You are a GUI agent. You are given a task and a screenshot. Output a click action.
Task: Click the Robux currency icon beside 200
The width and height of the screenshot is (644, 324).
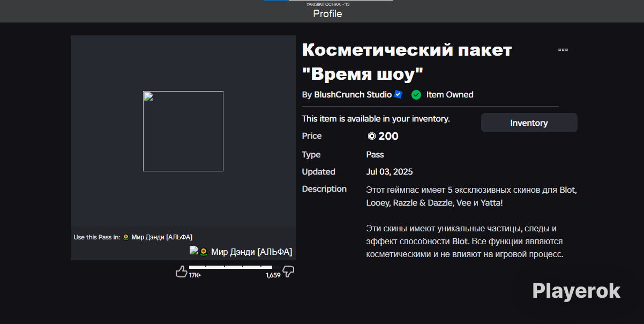[x=371, y=136]
